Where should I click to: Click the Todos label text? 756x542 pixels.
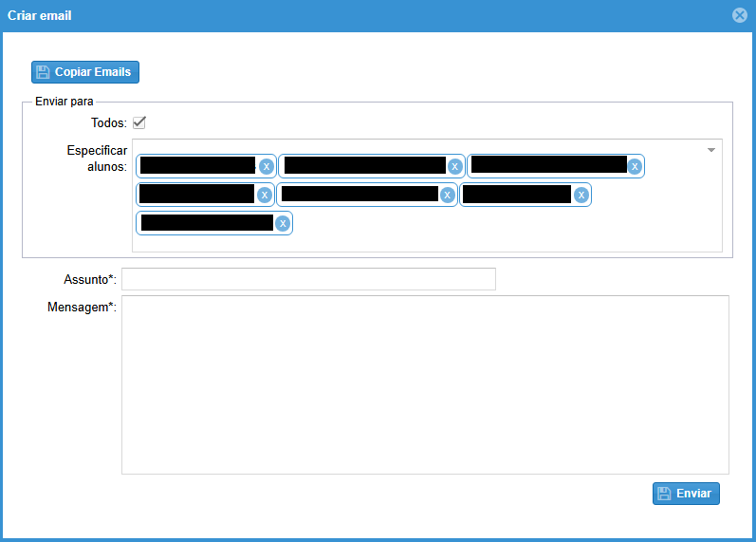(x=108, y=122)
